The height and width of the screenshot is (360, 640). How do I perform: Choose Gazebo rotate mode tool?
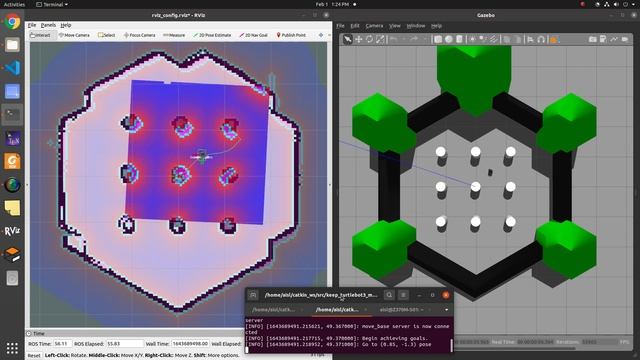[x=369, y=39]
